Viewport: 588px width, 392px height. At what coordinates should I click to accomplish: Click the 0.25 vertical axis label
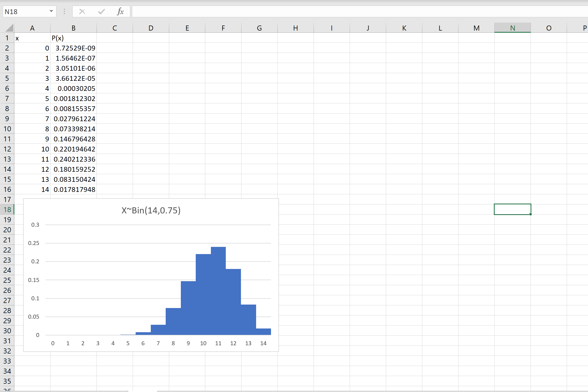(x=34, y=243)
